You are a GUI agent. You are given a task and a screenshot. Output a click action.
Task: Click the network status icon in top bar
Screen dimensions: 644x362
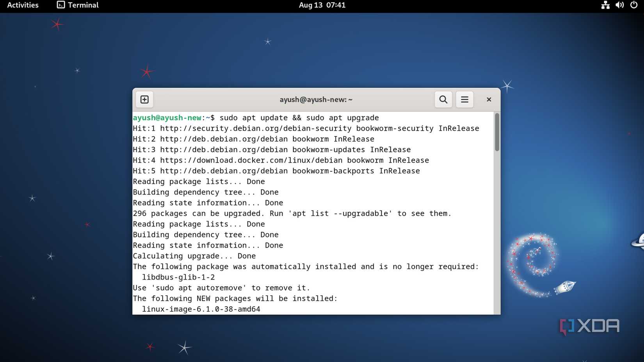[x=605, y=5]
